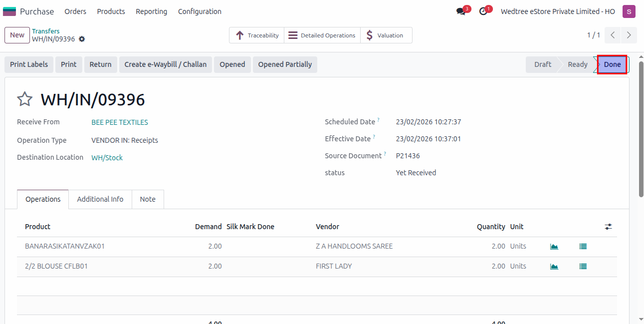The image size is (644, 324).
Task: Click the Traceability button
Action: [257, 35]
